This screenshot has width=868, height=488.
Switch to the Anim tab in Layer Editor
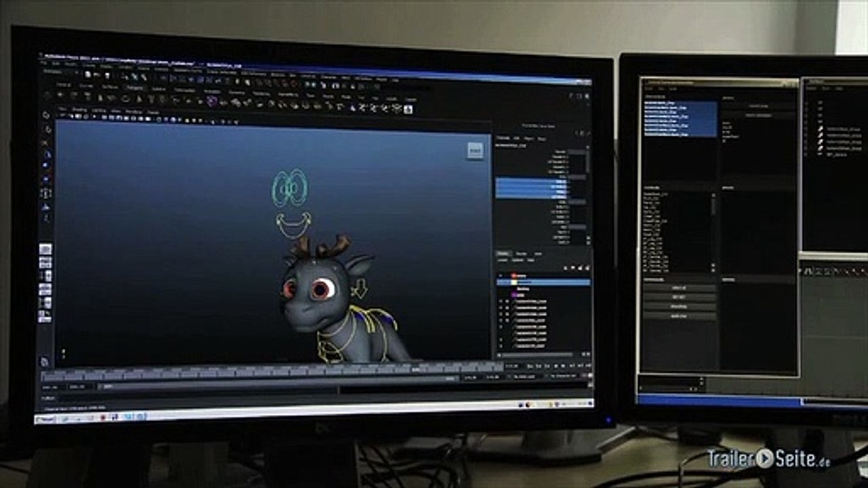pos(538,254)
